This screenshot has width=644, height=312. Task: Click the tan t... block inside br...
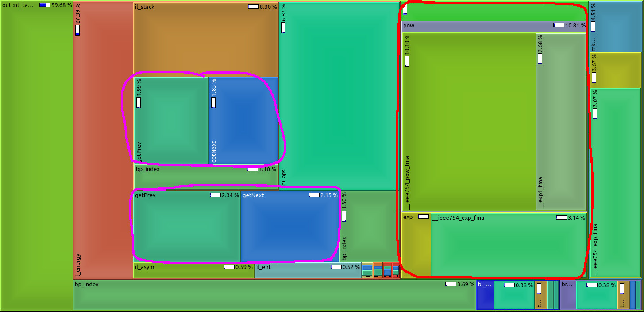pos(623,295)
